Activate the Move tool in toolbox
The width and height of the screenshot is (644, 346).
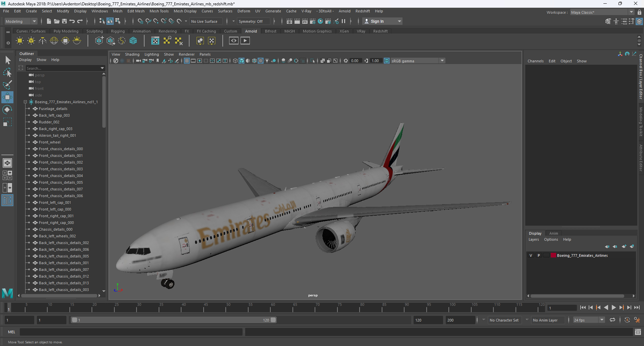pyautogui.click(x=7, y=97)
